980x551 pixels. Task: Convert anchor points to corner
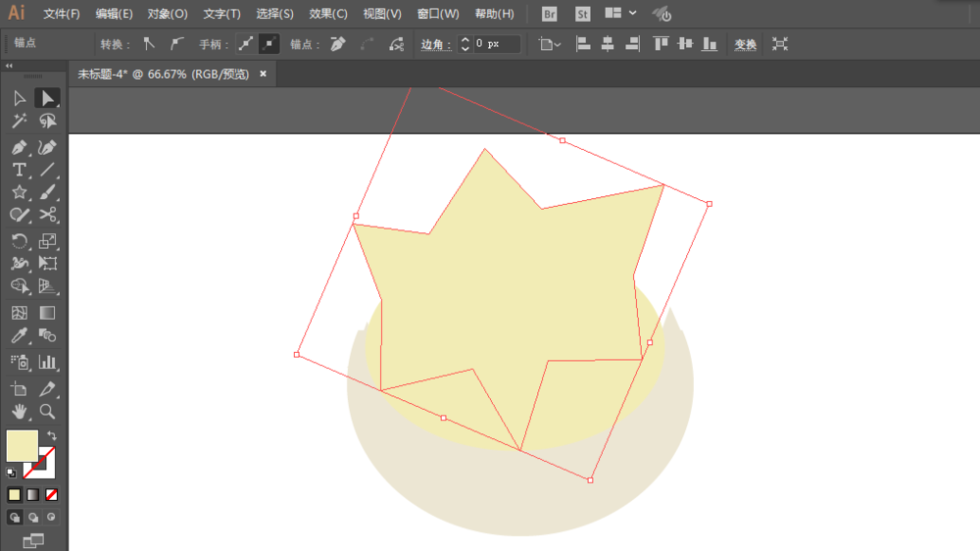click(x=149, y=44)
